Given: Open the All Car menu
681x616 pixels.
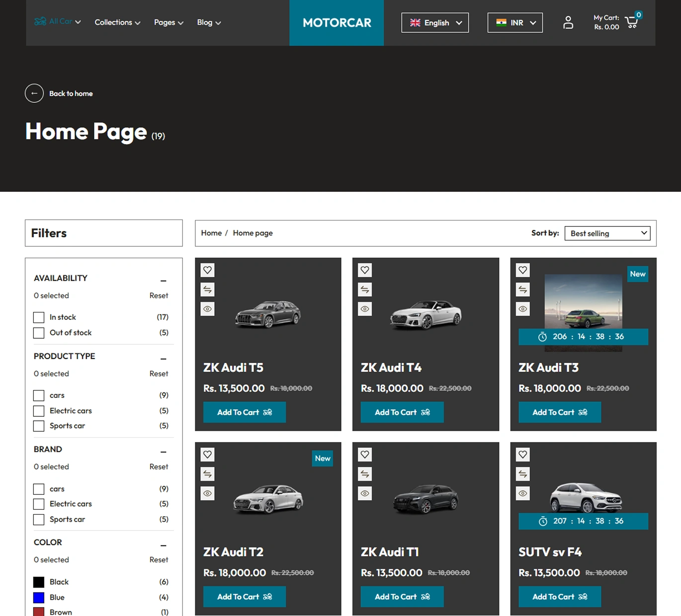Looking at the screenshot, I should [58, 21].
